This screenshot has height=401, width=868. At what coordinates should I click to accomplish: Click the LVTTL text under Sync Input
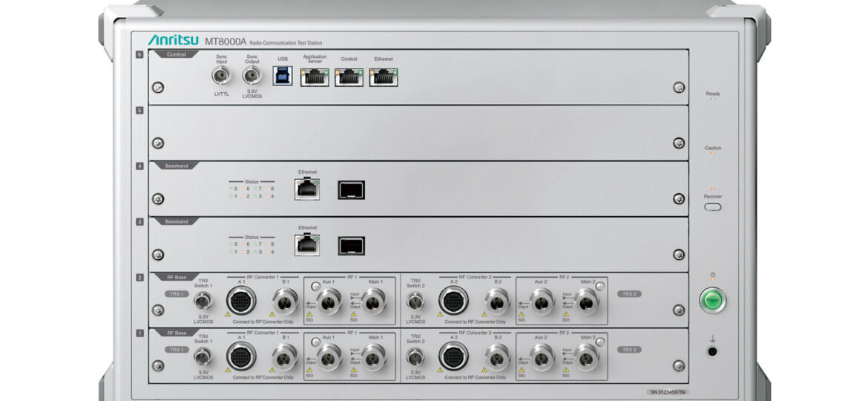221,94
